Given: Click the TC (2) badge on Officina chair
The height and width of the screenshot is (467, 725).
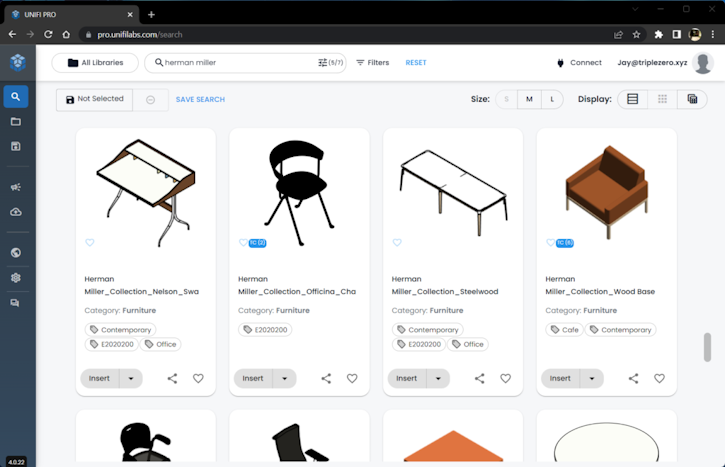Looking at the screenshot, I should click(x=258, y=243).
